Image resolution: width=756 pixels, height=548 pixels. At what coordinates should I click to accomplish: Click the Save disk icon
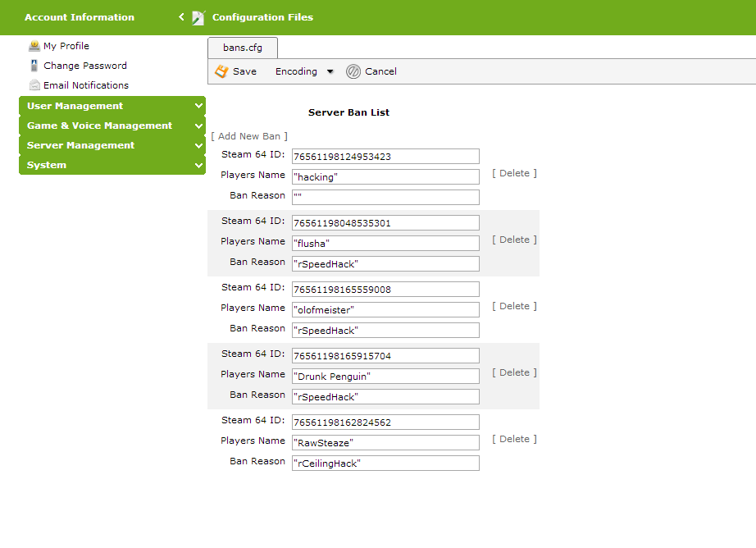[221, 71]
